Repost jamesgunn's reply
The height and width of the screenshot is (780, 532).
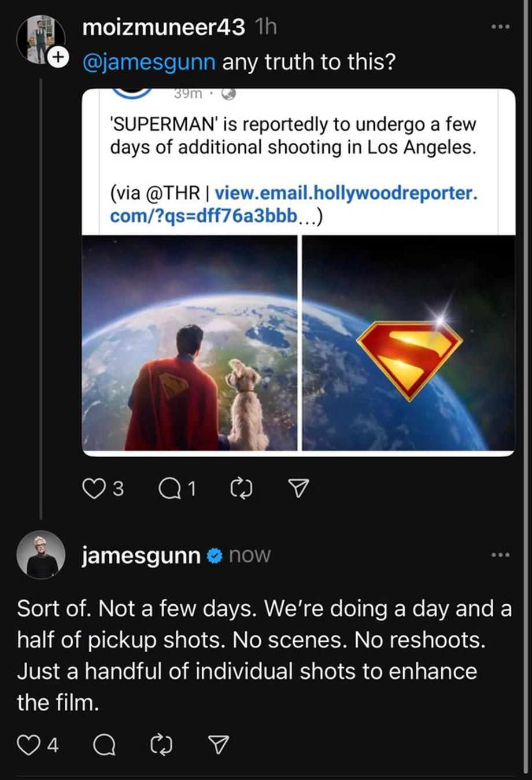161,745
